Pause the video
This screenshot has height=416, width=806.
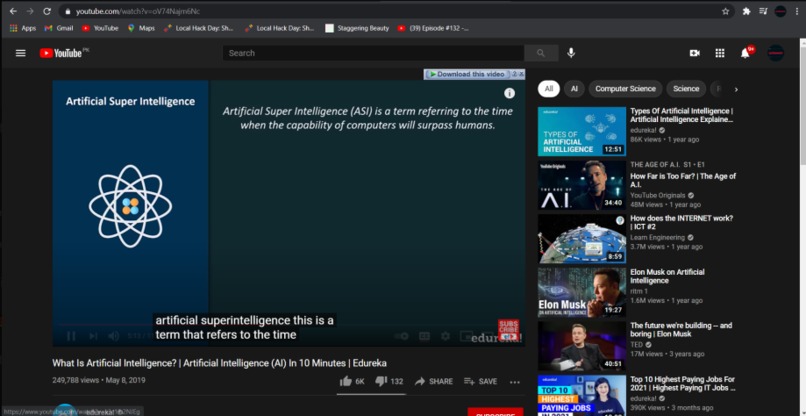pyautogui.click(x=71, y=336)
